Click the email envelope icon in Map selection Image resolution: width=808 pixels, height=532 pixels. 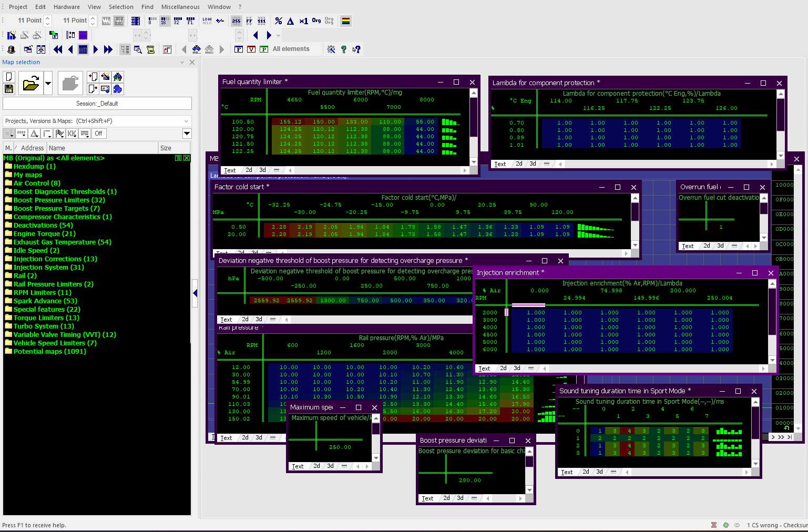(x=105, y=89)
